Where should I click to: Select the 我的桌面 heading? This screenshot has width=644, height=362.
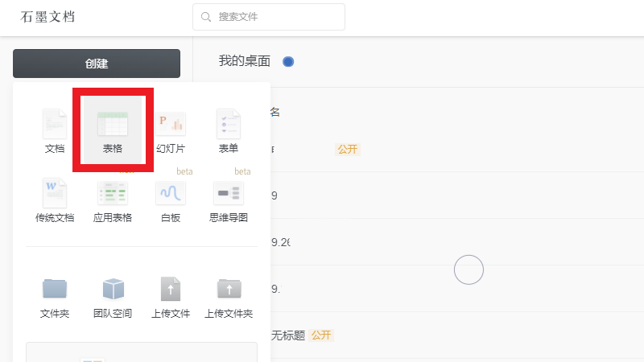point(245,61)
